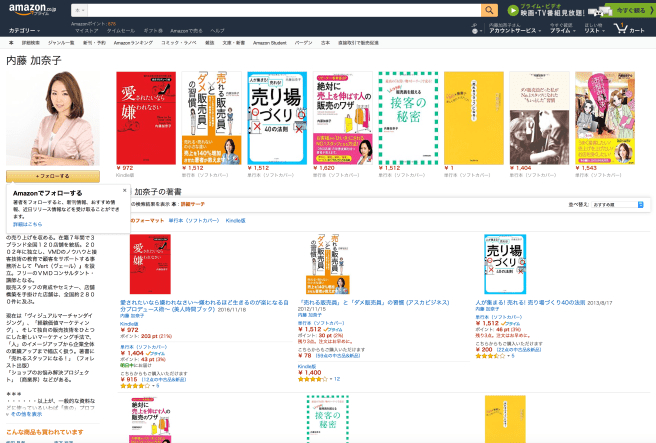This screenshot has width=656, height=443.
Task: Open the green 接客の秘密 book cover
Action: (x=405, y=117)
